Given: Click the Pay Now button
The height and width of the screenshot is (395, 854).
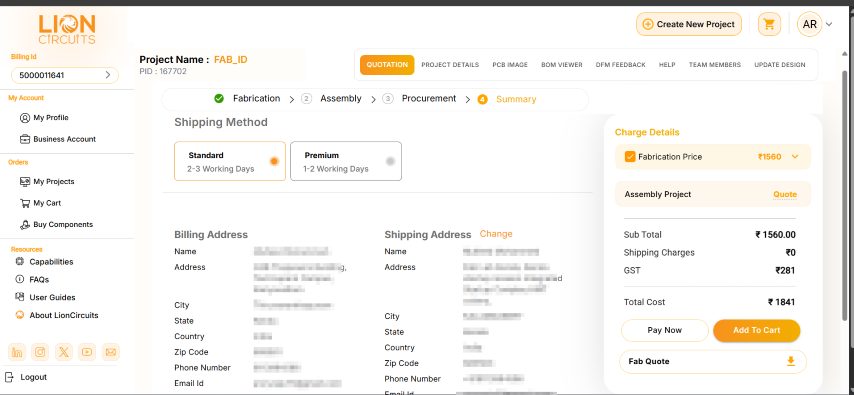Looking at the screenshot, I should point(664,330).
